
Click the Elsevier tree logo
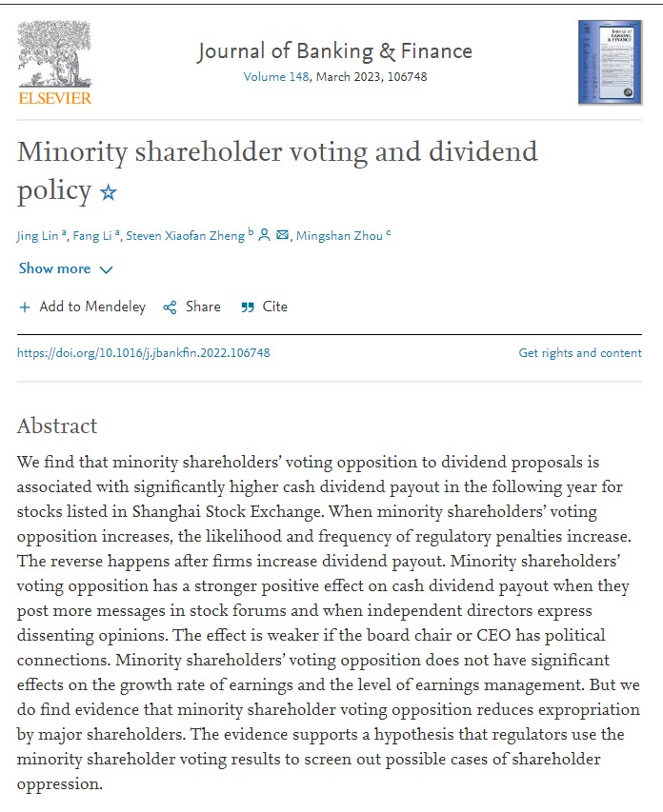click(54, 57)
